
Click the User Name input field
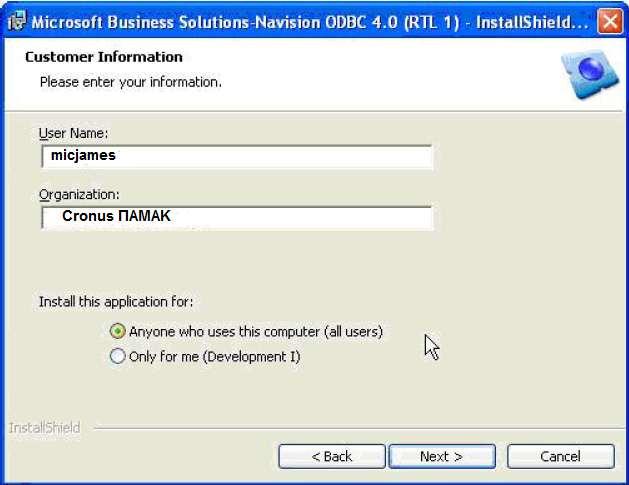pyautogui.click(x=237, y=156)
